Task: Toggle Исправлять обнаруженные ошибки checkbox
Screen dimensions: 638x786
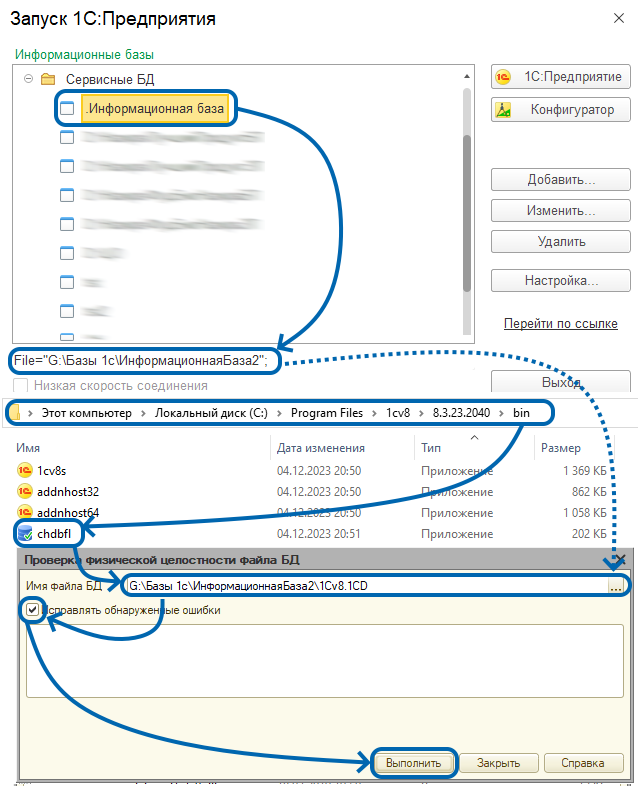Action: pyautogui.click(x=33, y=610)
